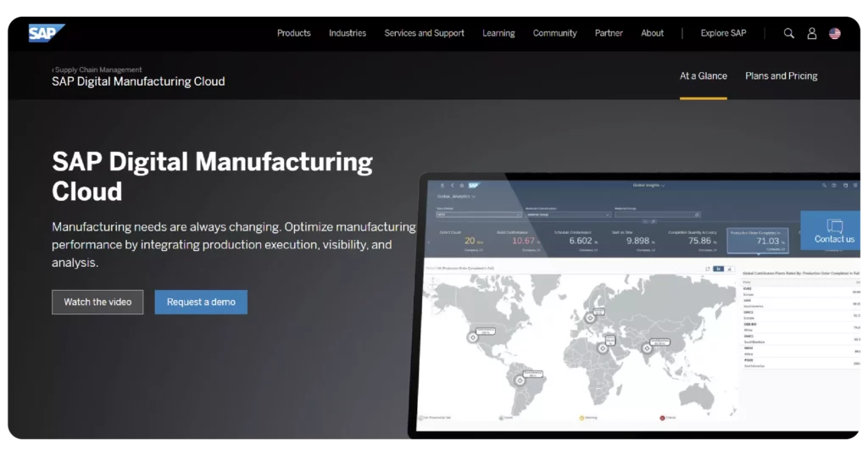Go back to Supply Chain Management breadcrumb
The width and height of the screenshot is (868, 456).
point(97,70)
